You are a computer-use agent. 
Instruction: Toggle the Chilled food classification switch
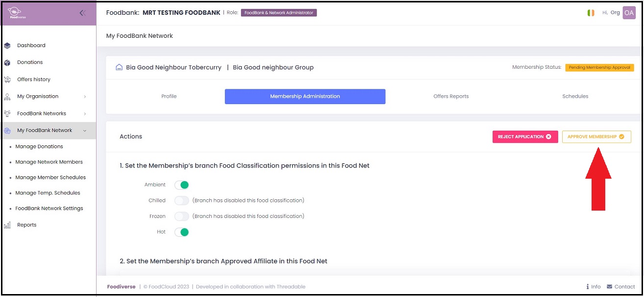pyautogui.click(x=182, y=201)
